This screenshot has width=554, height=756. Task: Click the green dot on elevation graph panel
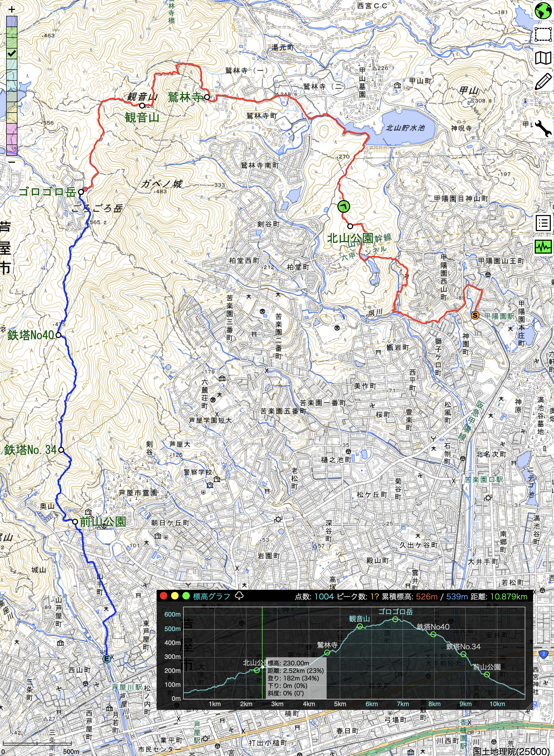(186, 596)
